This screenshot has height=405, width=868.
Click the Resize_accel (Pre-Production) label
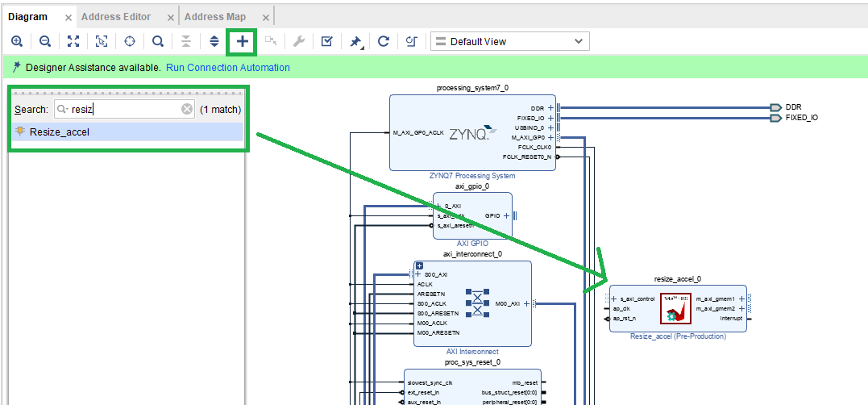[x=678, y=336]
